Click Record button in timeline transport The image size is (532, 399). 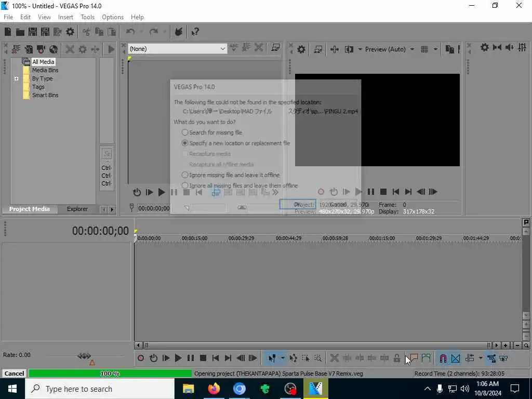point(141,358)
